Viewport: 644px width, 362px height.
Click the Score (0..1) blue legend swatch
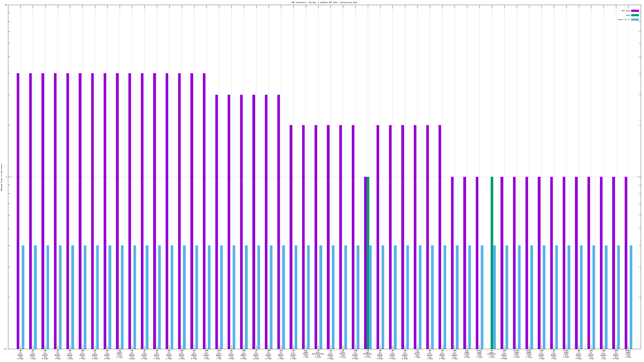coord(635,20)
